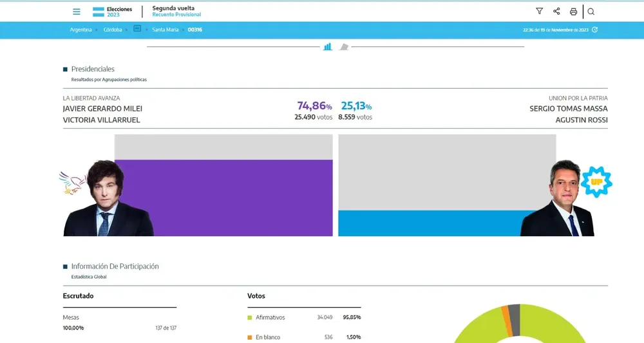This screenshot has height=343, width=644.
Task: Refresh results using the reload icon
Action: [594, 30]
